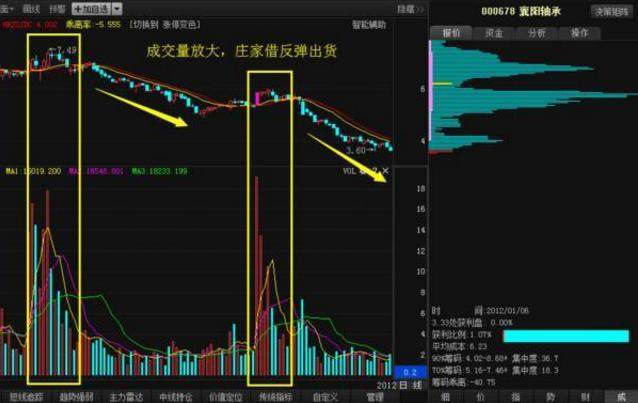Close the VOL indicator panel
Image resolution: width=638 pixels, height=403 pixels.
(x=386, y=171)
